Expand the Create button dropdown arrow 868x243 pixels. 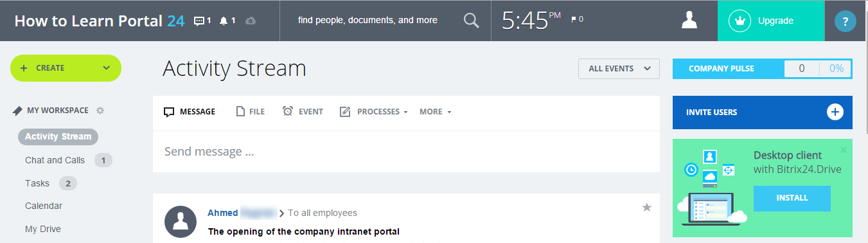click(107, 67)
